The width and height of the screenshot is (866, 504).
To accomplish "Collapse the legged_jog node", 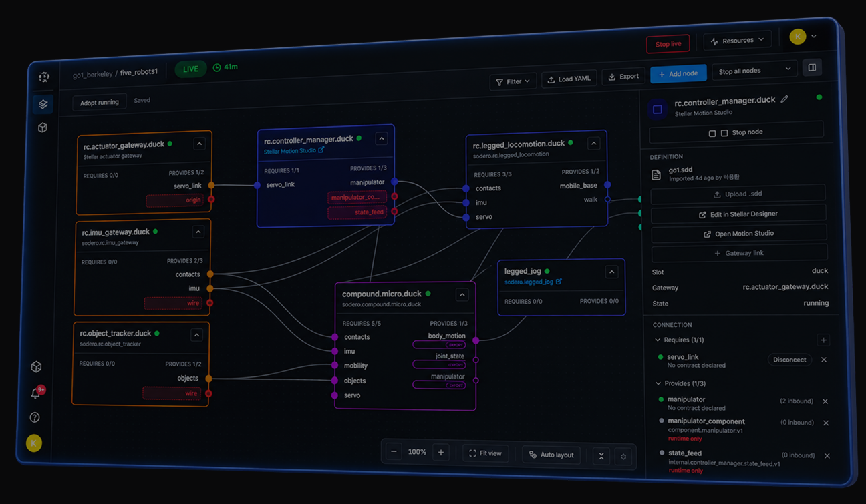I will click(x=611, y=272).
